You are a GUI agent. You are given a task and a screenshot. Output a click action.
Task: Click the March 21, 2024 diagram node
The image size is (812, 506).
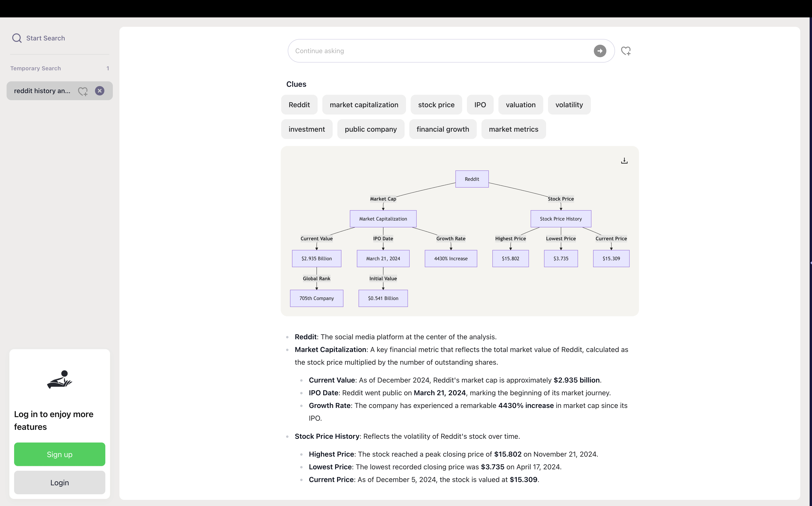click(383, 259)
